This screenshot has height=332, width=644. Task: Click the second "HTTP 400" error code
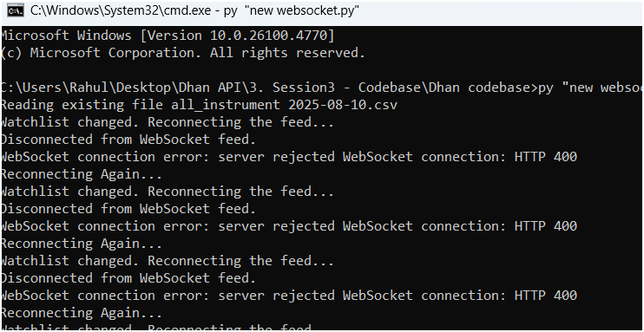545,226
